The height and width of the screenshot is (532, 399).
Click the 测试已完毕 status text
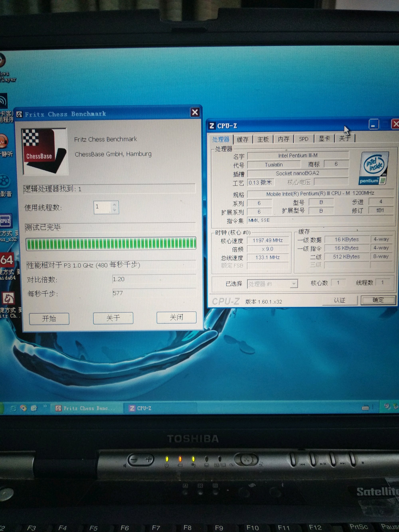click(x=43, y=227)
